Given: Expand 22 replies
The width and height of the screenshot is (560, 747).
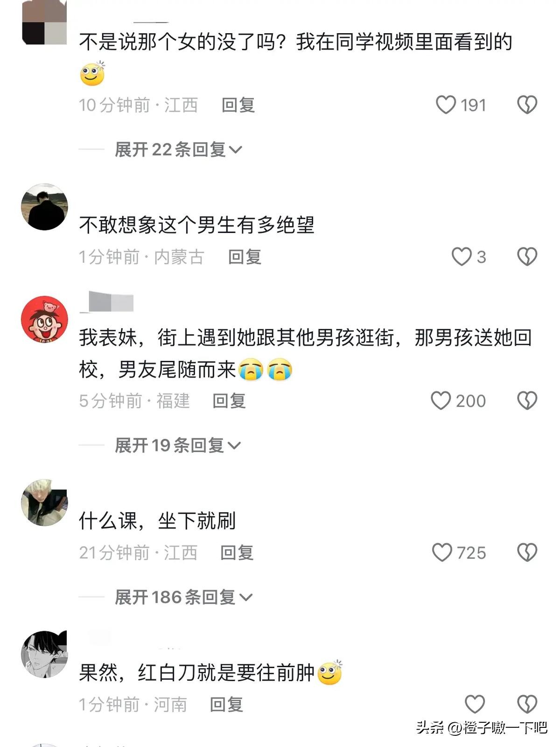Looking at the screenshot, I should pyautogui.click(x=178, y=149).
